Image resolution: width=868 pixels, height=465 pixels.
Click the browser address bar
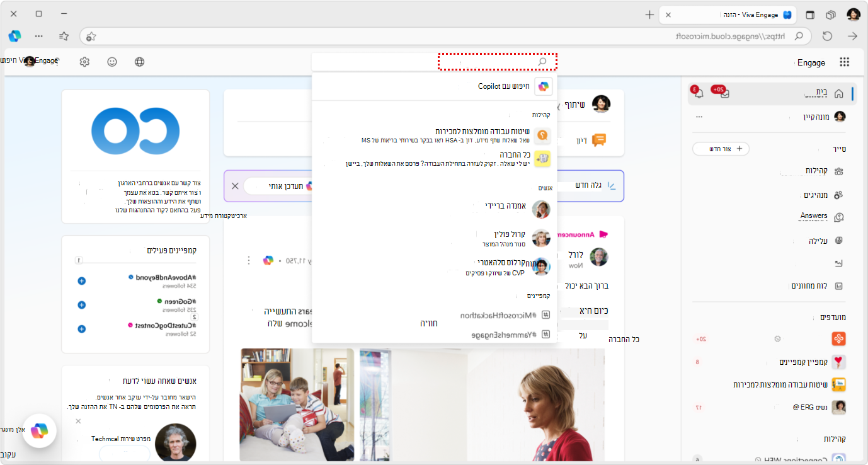point(446,36)
